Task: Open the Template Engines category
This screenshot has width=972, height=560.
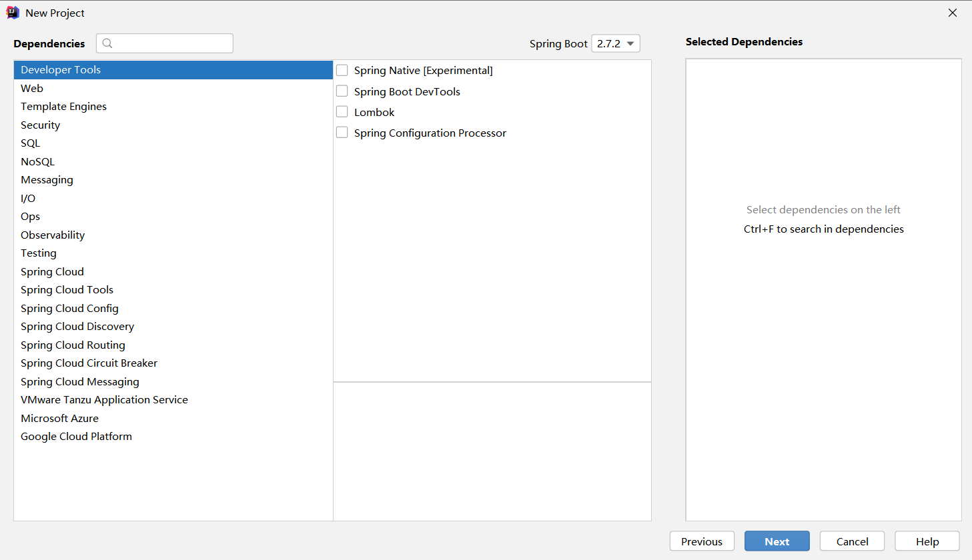Action: [x=173, y=107]
